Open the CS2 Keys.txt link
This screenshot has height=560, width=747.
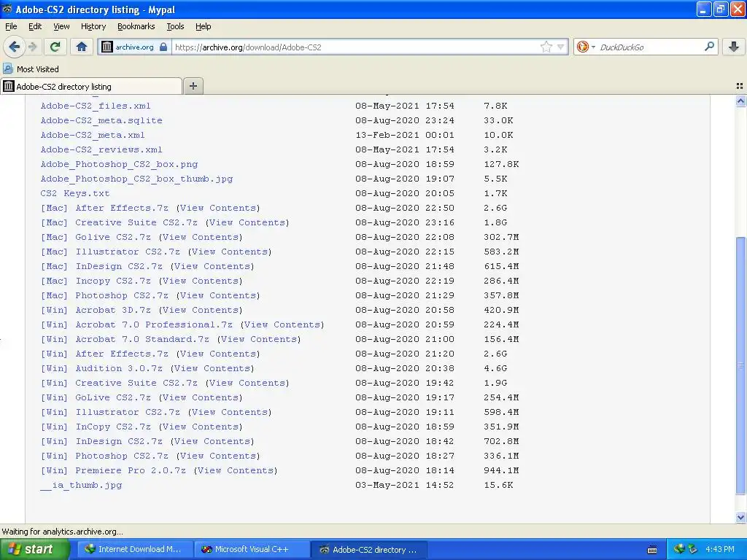click(x=75, y=193)
